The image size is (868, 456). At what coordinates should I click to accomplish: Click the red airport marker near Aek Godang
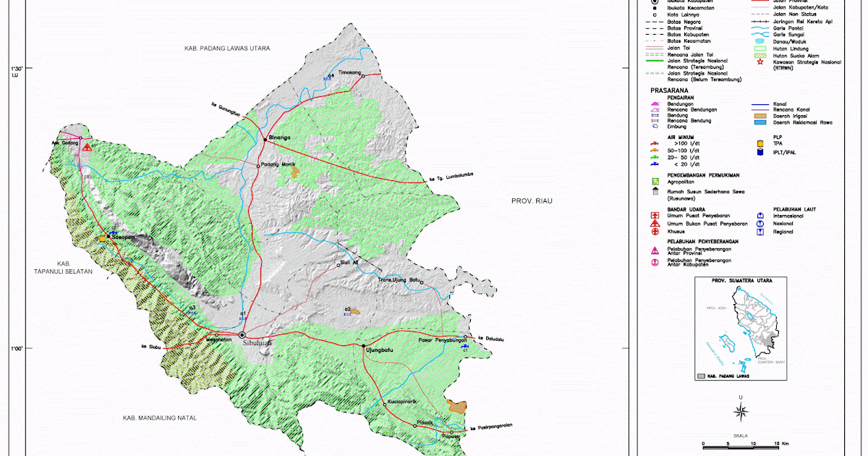click(87, 147)
